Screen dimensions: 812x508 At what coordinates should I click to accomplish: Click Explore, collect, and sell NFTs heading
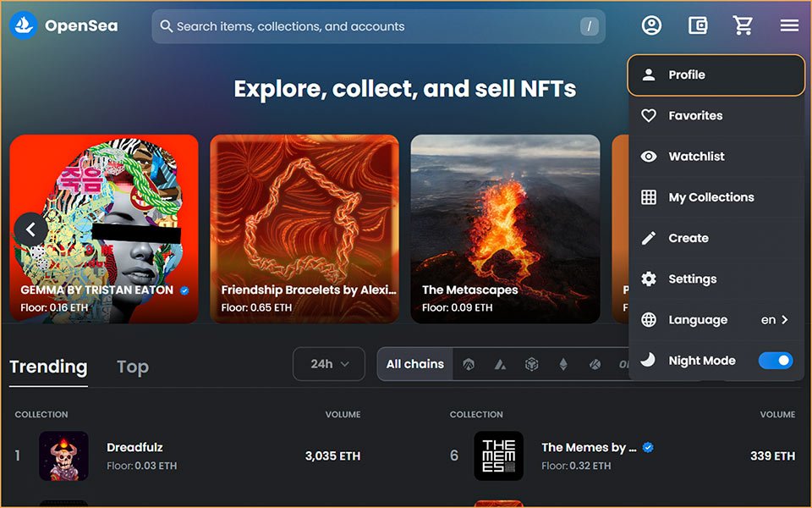click(x=405, y=89)
